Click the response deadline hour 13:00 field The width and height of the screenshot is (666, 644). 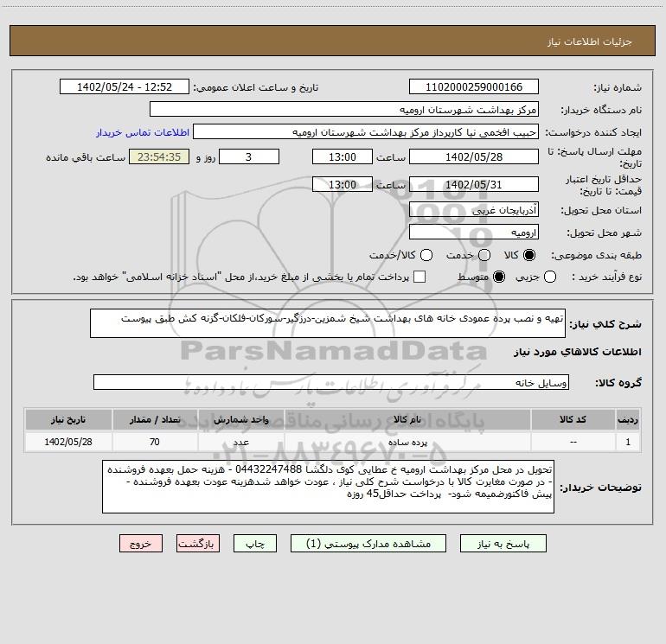[343, 157]
